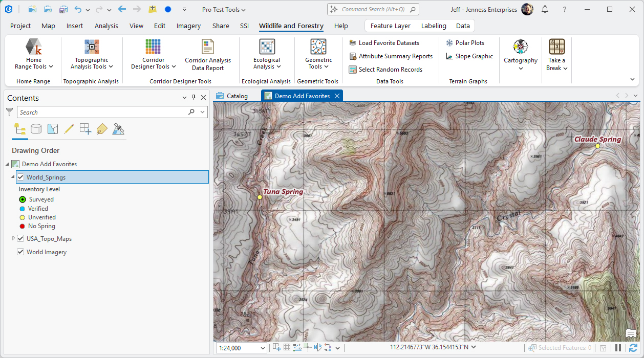Image resolution: width=644 pixels, height=358 pixels.
Task: Open Pro Test Tools project dropdown
Action: (224, 10)
